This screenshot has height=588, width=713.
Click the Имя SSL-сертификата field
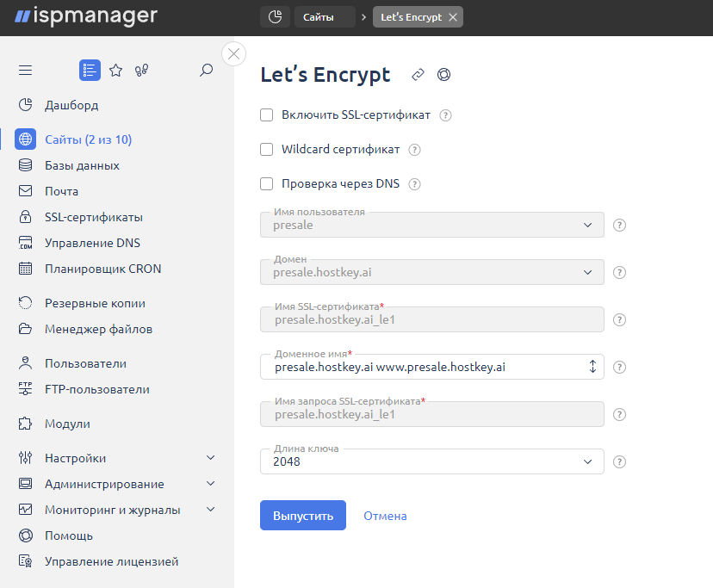click(x=432, y=319)
